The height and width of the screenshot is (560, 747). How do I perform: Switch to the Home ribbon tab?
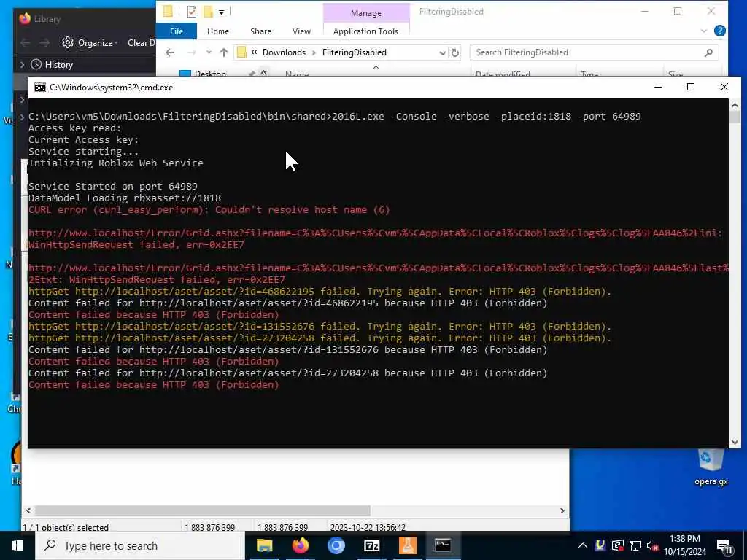[x=217, y=31]
